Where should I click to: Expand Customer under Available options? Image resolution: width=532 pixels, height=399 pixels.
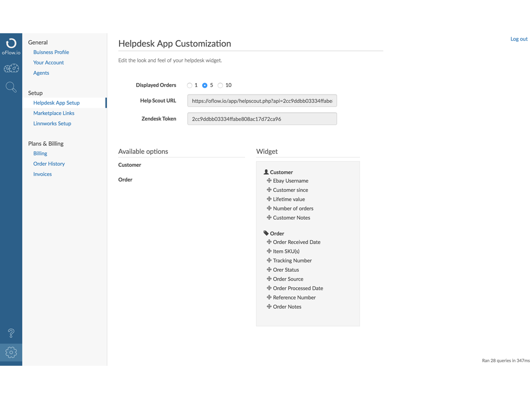(130, 165)
